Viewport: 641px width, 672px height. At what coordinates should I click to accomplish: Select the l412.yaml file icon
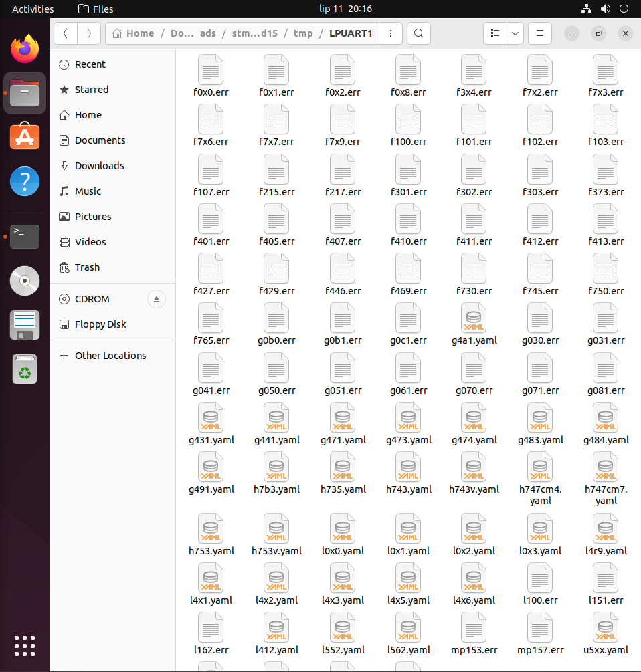pyautogui.click(x=276, y=629)
